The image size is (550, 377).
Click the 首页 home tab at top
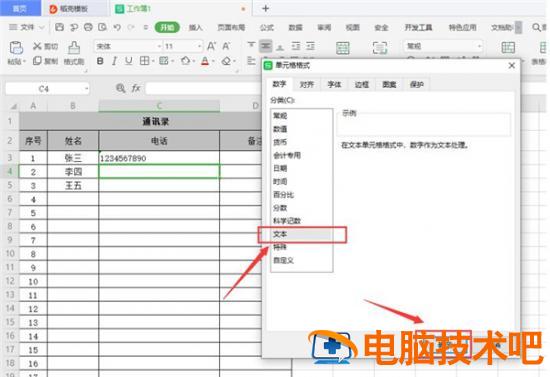click(20, 8)
